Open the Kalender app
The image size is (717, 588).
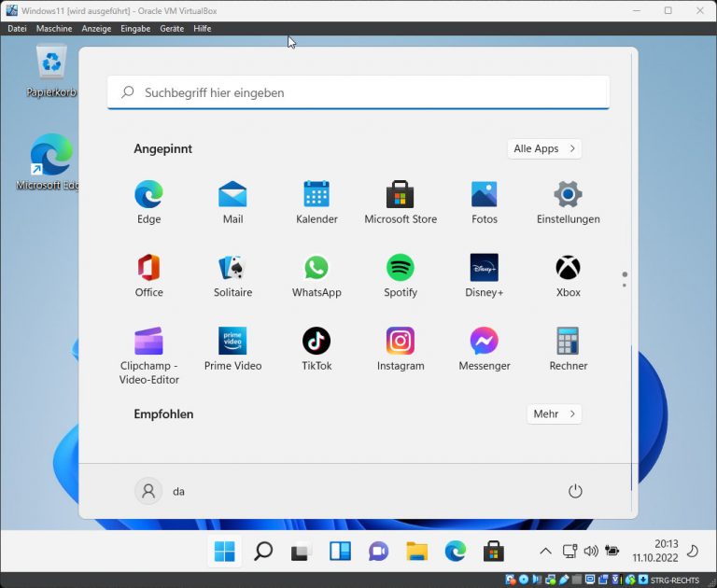click(316, 203)
